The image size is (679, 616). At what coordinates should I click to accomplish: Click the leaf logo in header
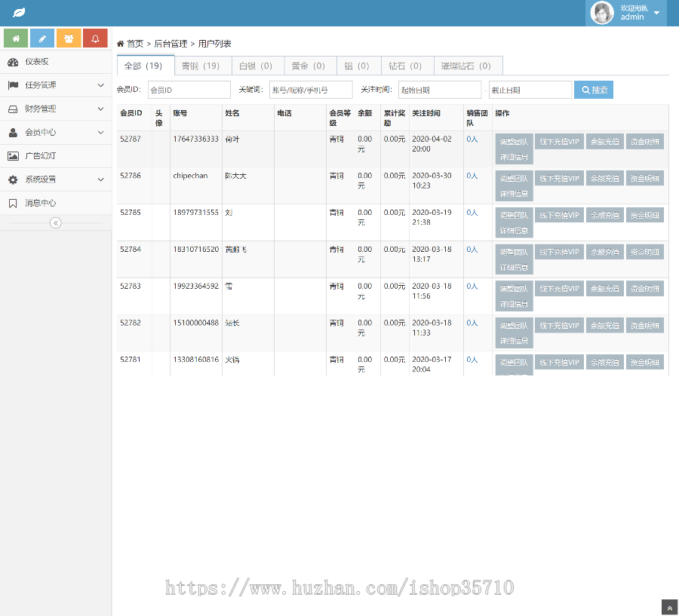[x=19, y=13]
